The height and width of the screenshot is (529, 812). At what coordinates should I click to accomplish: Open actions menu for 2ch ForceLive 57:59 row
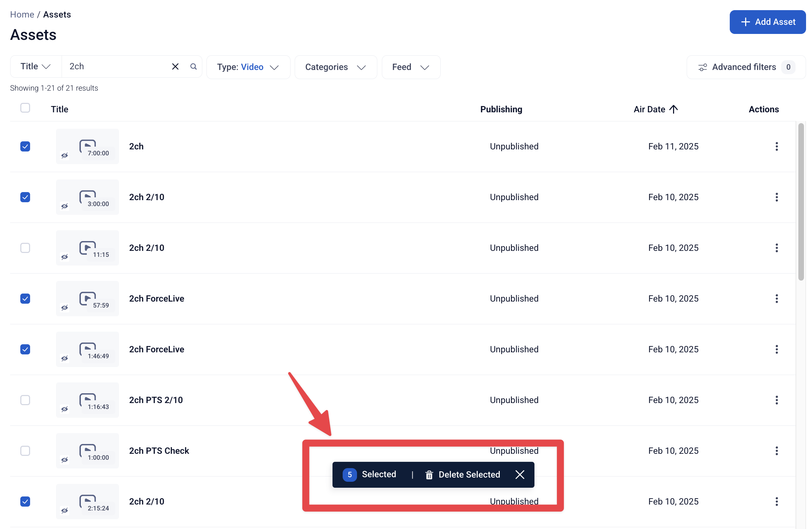[x=777, y=299]
